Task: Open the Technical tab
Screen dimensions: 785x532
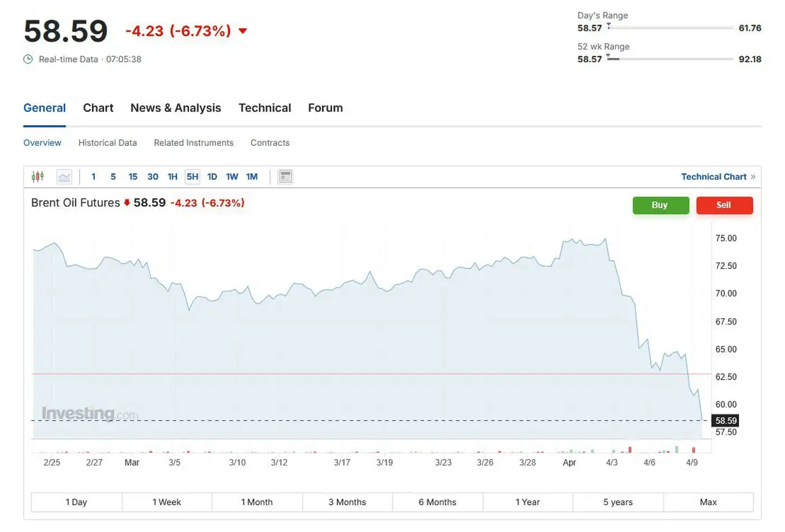Action: click(265, 108)
